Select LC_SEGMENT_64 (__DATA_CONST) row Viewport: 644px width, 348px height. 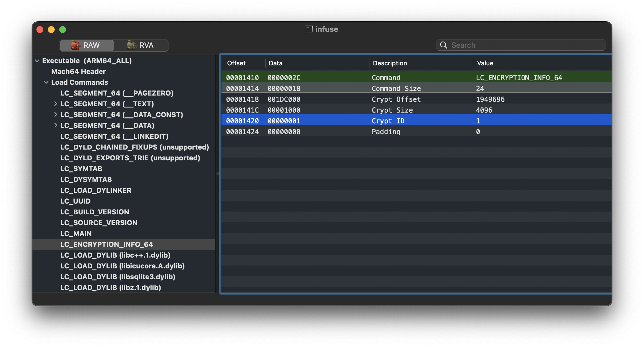click(x=124, y=115)
